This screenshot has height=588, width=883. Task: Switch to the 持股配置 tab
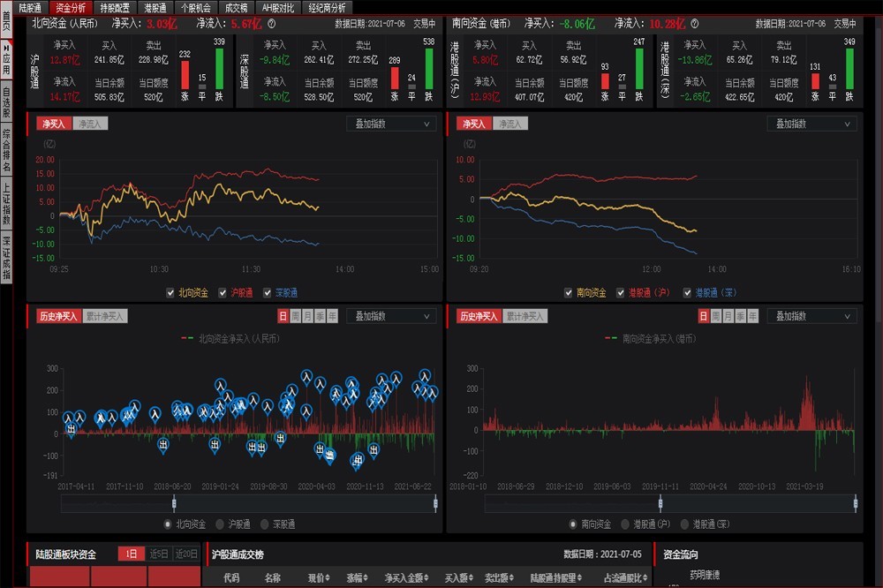click(x=115, y=8)
